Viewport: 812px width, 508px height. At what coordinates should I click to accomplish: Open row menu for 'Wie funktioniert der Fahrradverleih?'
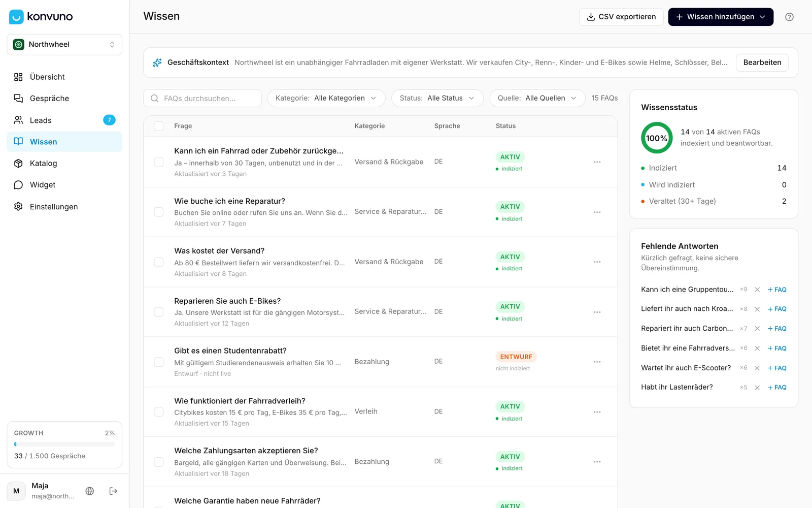pyautogui.click(x=597, y=412)
